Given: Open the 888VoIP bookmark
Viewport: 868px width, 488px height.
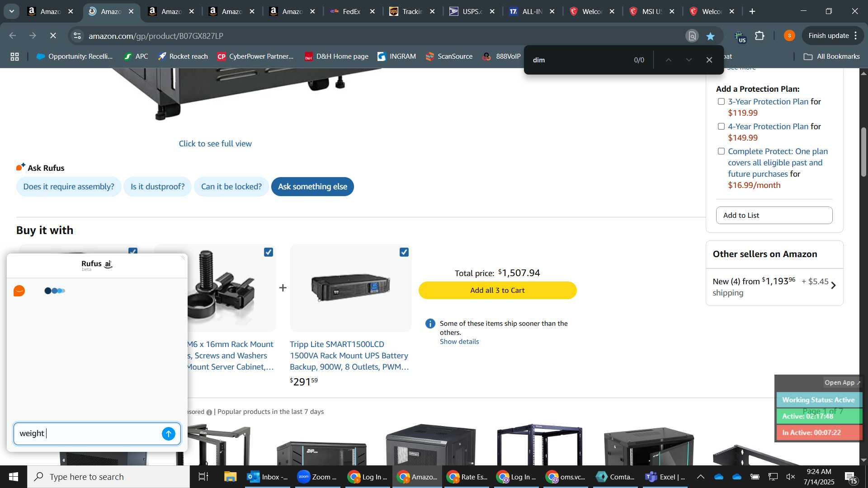Looking at the screenshot, I should (502, 56).
